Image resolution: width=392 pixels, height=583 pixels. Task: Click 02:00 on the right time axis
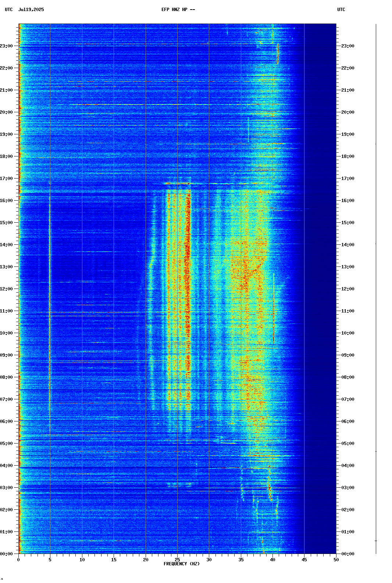tap(348, 510)
